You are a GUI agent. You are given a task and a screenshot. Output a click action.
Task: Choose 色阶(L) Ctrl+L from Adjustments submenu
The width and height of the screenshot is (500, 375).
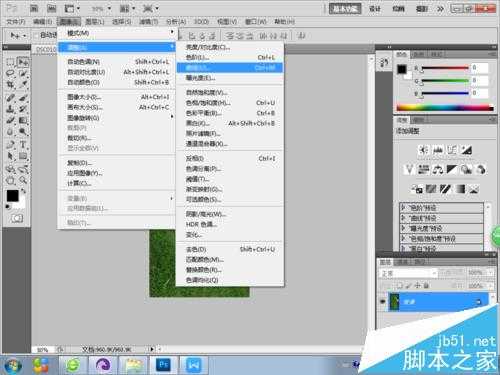coord(230,57)
